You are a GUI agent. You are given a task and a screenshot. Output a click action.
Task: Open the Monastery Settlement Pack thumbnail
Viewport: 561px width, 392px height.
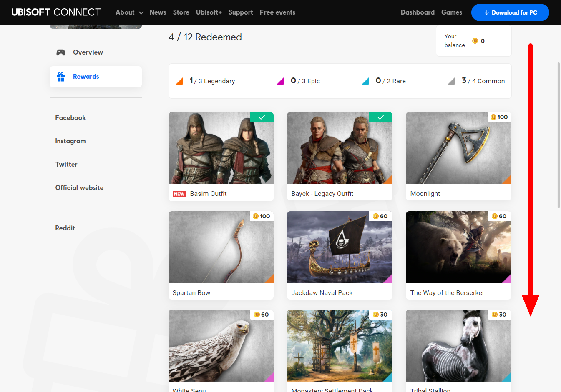[x=340, y=346]
